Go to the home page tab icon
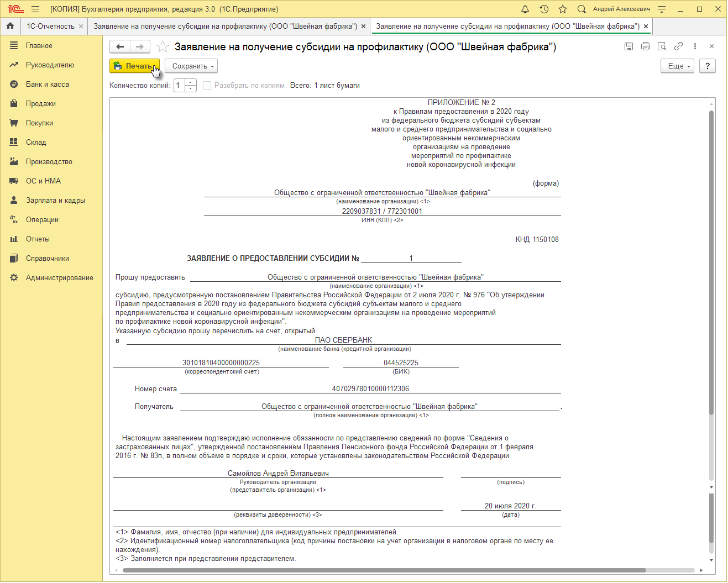728x583 pixels. click(x=10, y=26)
